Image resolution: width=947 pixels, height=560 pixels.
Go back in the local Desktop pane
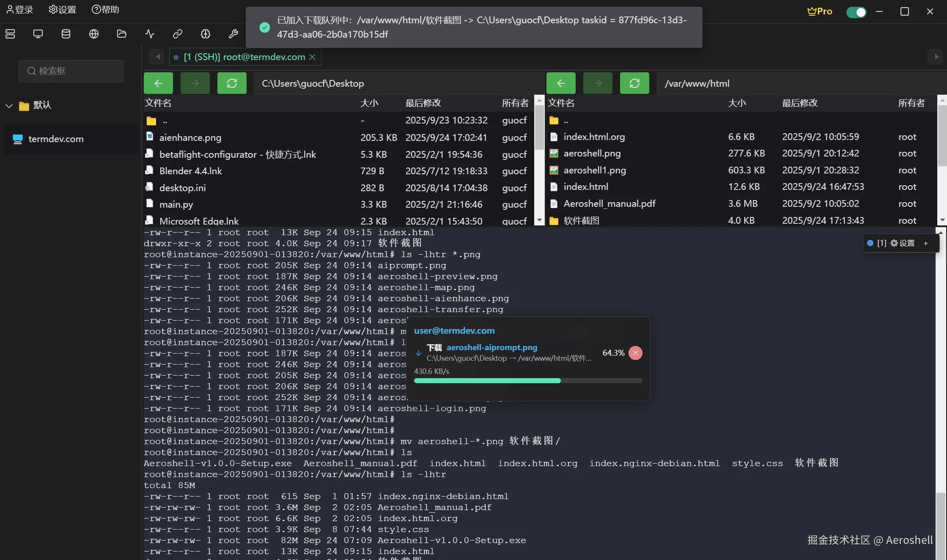[158, 83]
